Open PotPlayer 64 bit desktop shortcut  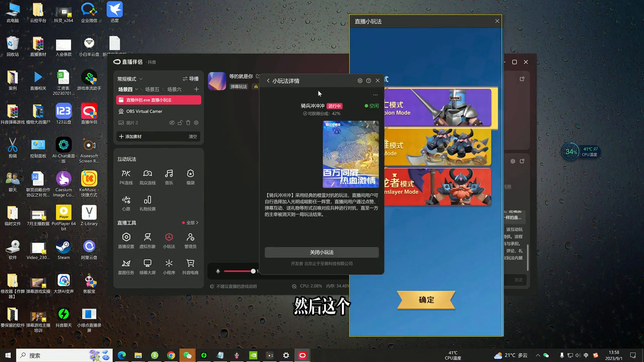coord(63,218)
